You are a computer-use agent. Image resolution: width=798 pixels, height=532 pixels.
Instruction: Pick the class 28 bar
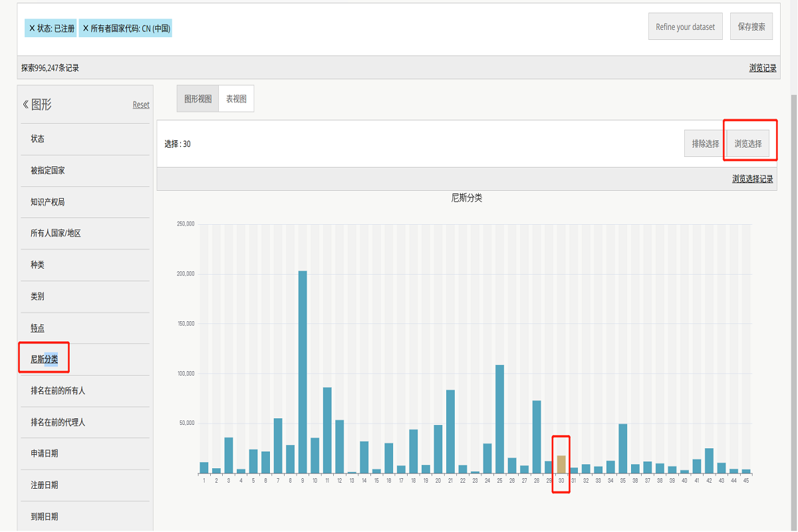tap(537, 437)
